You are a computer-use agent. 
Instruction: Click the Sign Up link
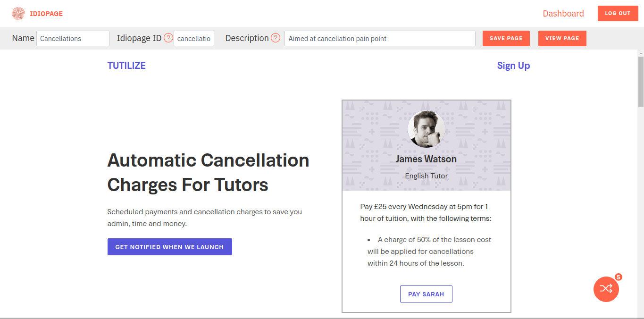[513, 66]
